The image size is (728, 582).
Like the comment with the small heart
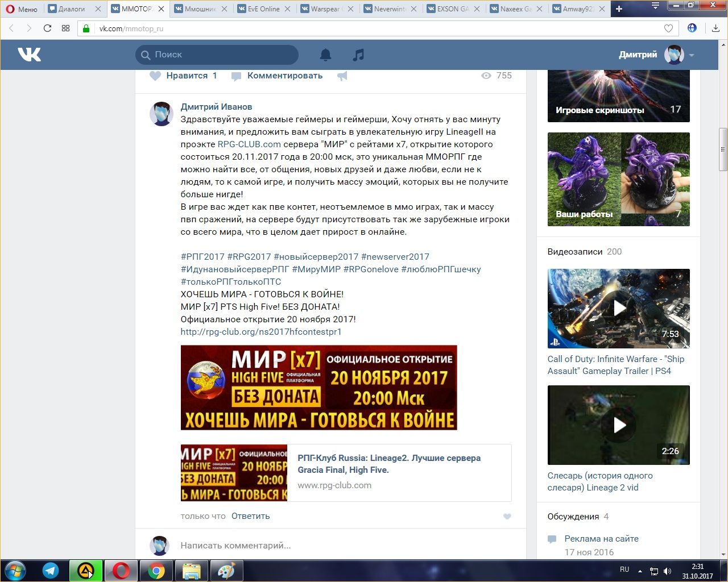[507, 517]
